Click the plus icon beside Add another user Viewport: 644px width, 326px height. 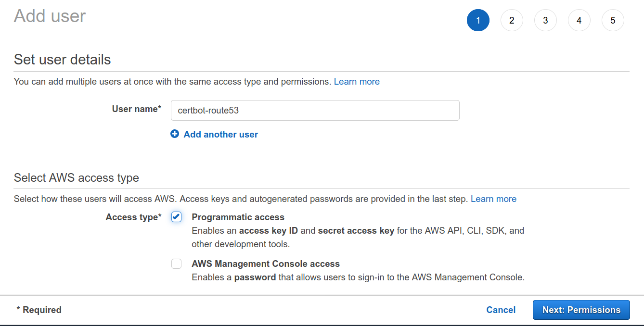[174, 134]
